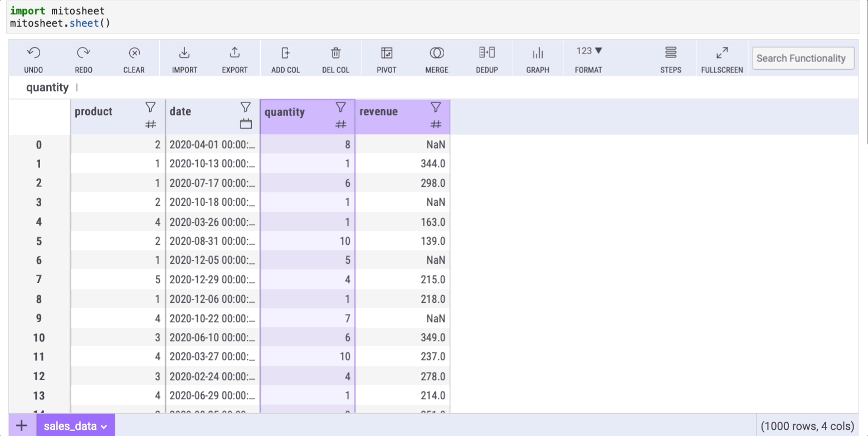
Task: Add a new sheet with plus button
Action: 22,425
